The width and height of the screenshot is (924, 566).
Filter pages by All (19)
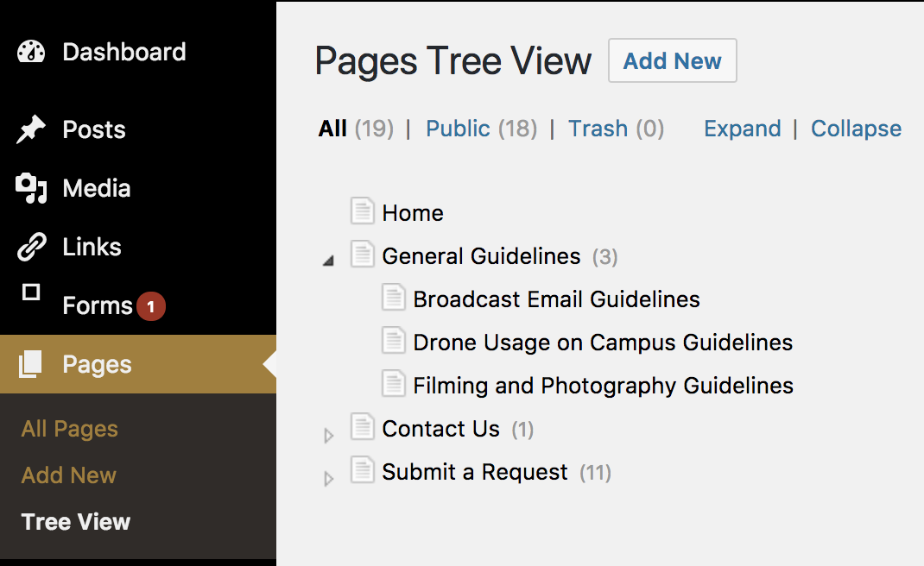(356, 129)
